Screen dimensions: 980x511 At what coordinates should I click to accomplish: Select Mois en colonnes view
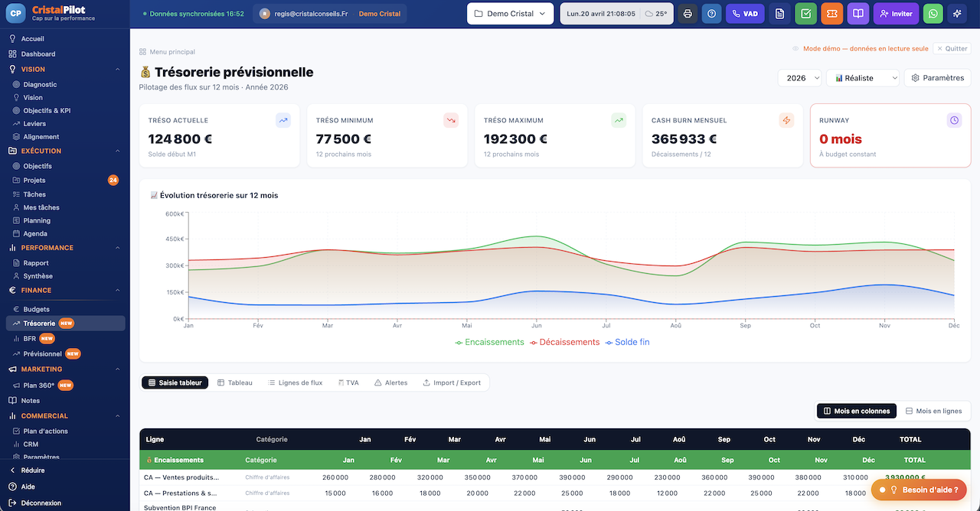coord(856,411)
